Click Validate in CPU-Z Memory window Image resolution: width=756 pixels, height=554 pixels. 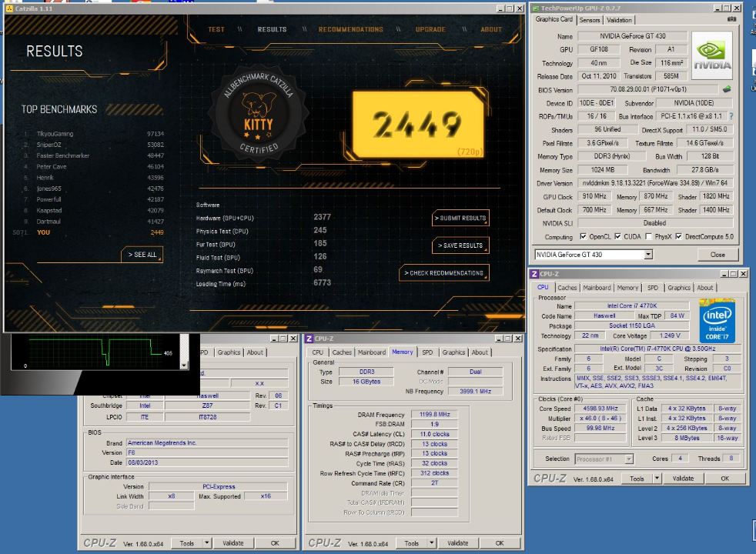[457, 543]
